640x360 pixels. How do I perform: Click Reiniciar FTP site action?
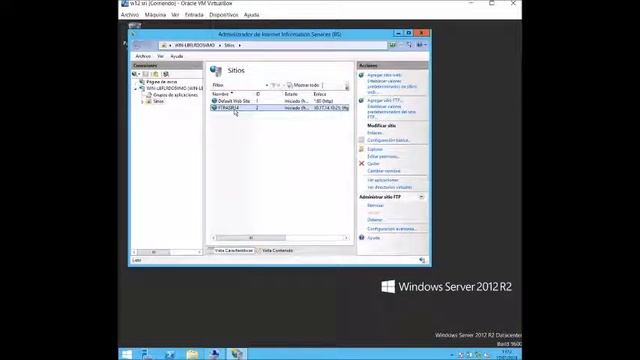click(x=375, y=206)
